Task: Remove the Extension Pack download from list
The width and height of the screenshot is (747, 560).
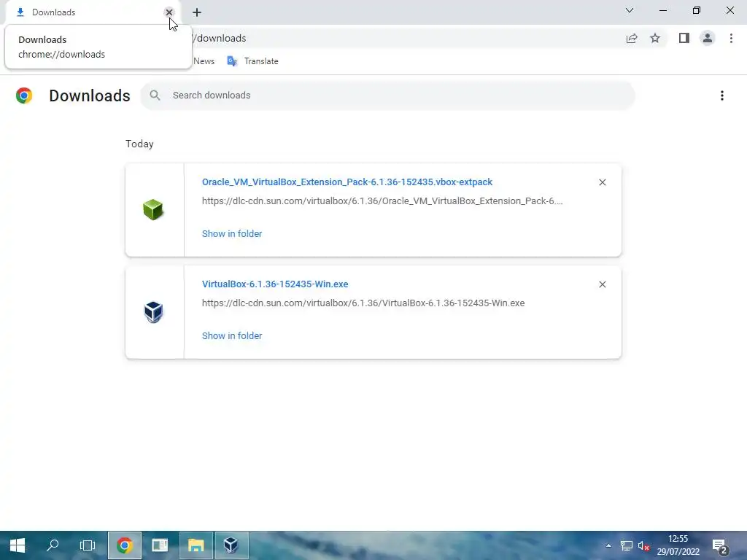Action: (602, 182)
